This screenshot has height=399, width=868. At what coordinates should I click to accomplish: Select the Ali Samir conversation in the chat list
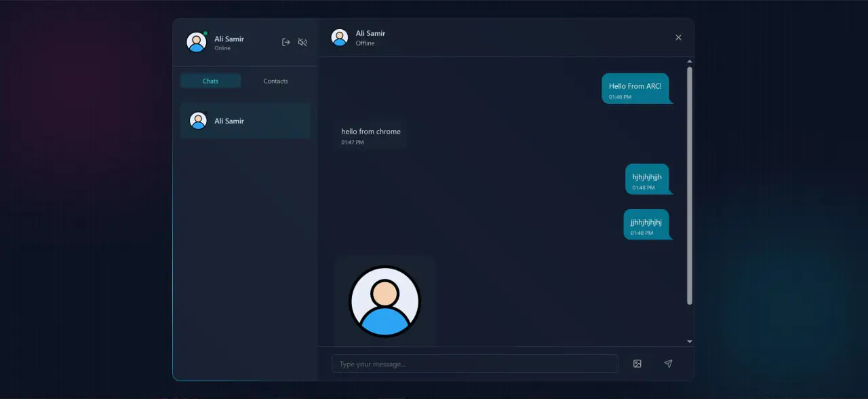tap(245, 121)
